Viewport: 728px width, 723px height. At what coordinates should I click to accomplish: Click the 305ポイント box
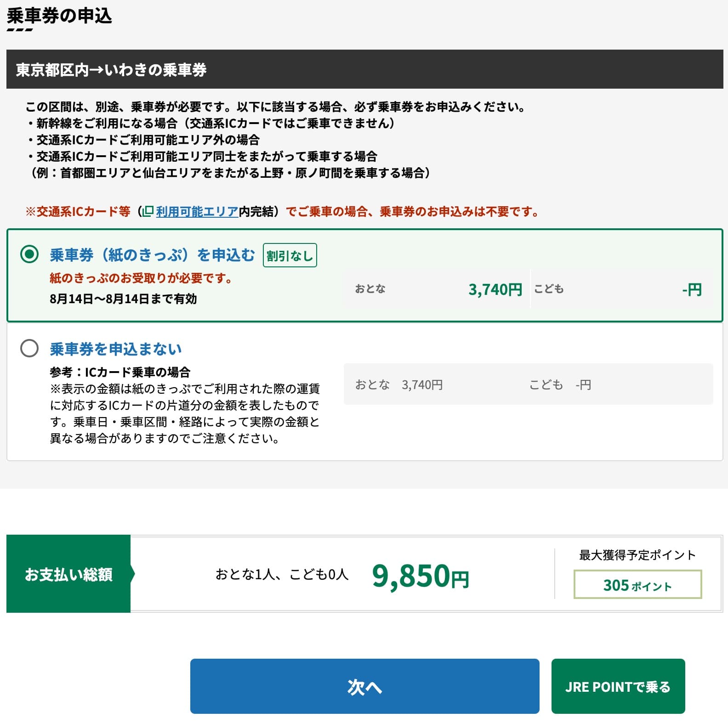(637, 584)
